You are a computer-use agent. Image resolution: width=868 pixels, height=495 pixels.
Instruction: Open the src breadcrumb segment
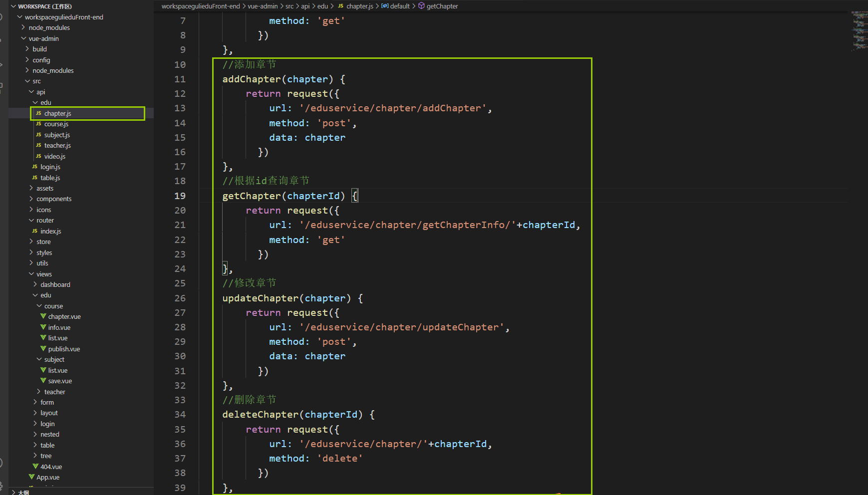coord(289,6)
